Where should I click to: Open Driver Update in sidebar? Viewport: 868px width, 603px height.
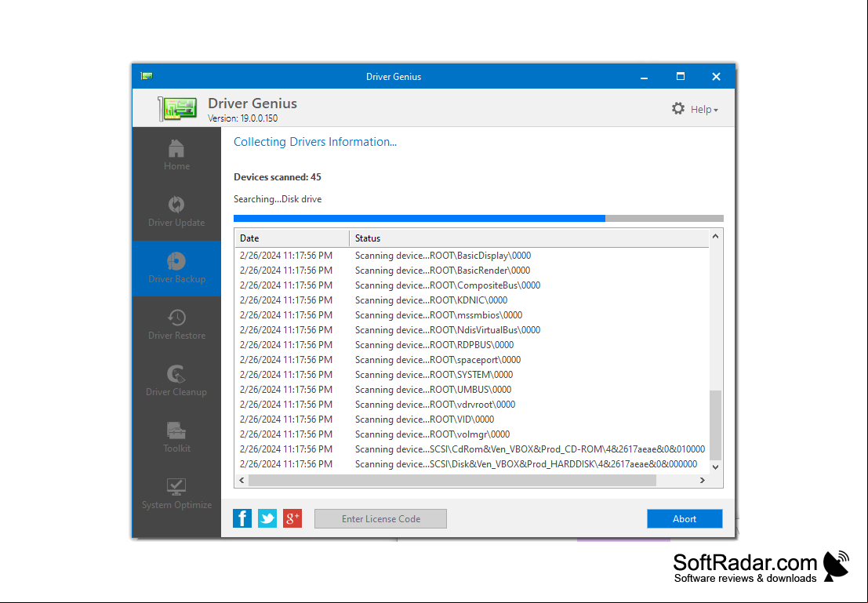point(176,212)
